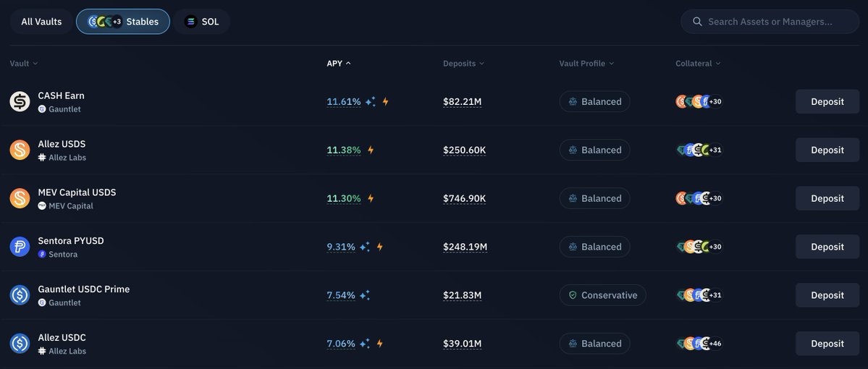This screenshot has width=868, height=369.
Task: Expand the Collateral column sort
Action: click(698, 64)
